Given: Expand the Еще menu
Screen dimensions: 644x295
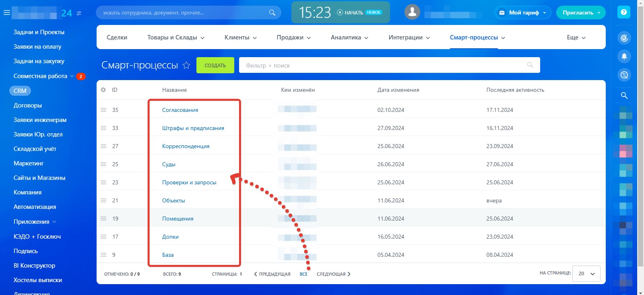Looking at the screenshot, I should pos(576,37).
